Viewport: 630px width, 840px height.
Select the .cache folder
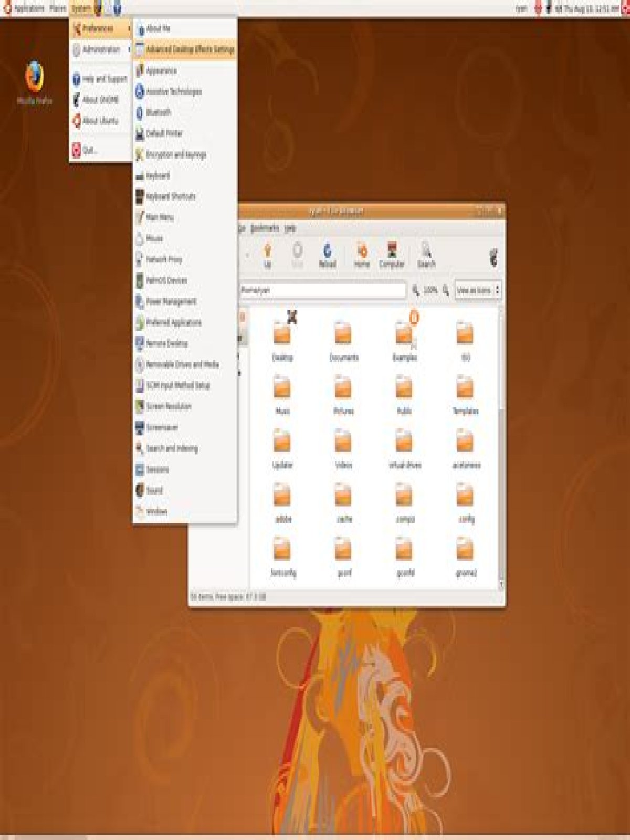tap(344, 502)
